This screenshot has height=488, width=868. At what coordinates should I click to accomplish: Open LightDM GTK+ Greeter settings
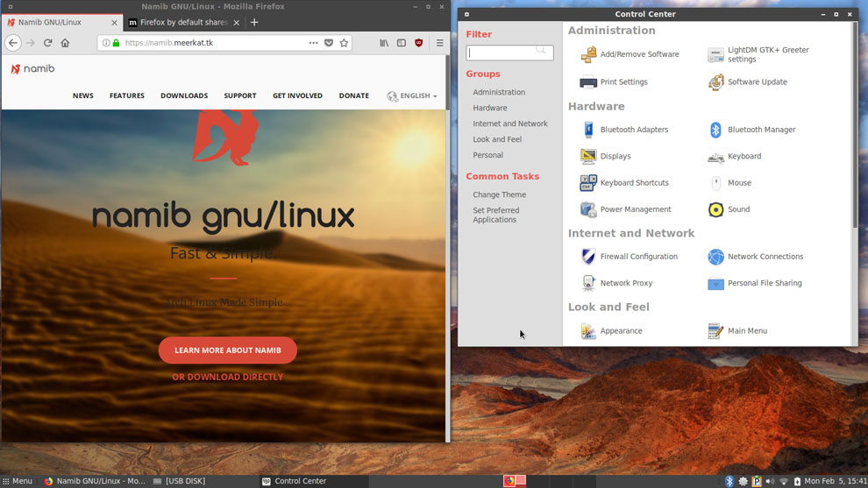coord(758,54)
